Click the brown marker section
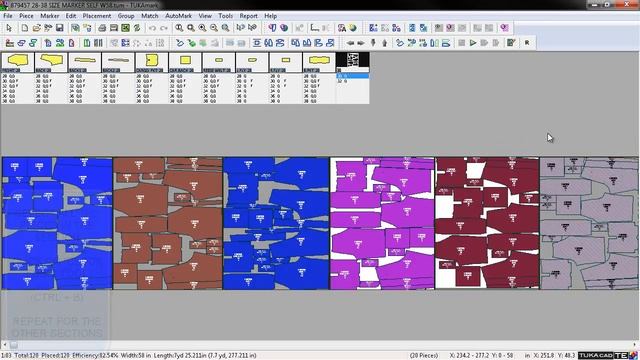Screen dimensions: 640x360 (168, 223)
